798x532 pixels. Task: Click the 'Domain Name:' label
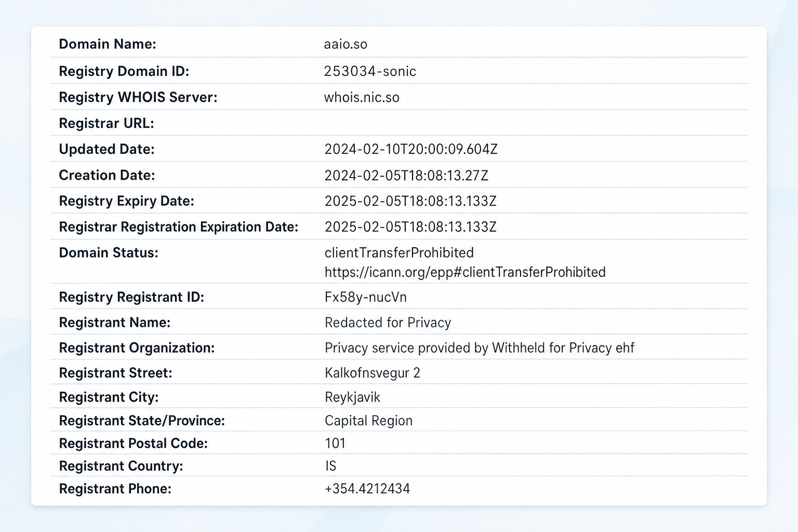click(108, 44)
